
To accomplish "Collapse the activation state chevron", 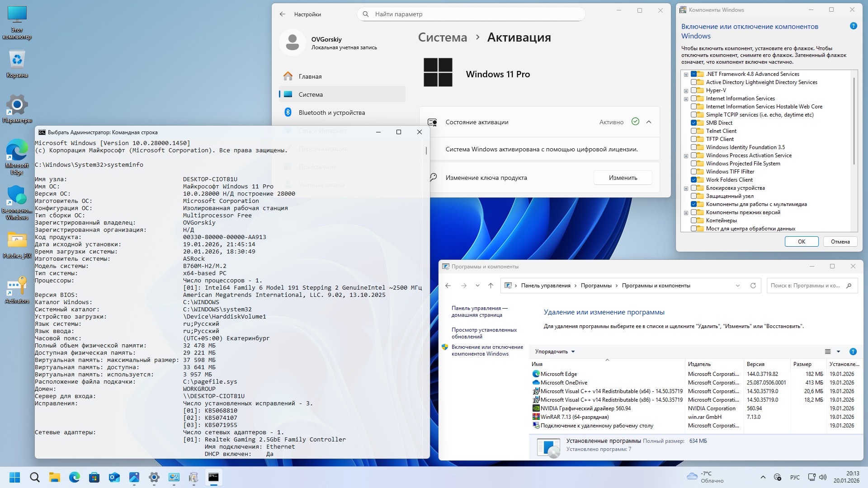I will point(649,122).
